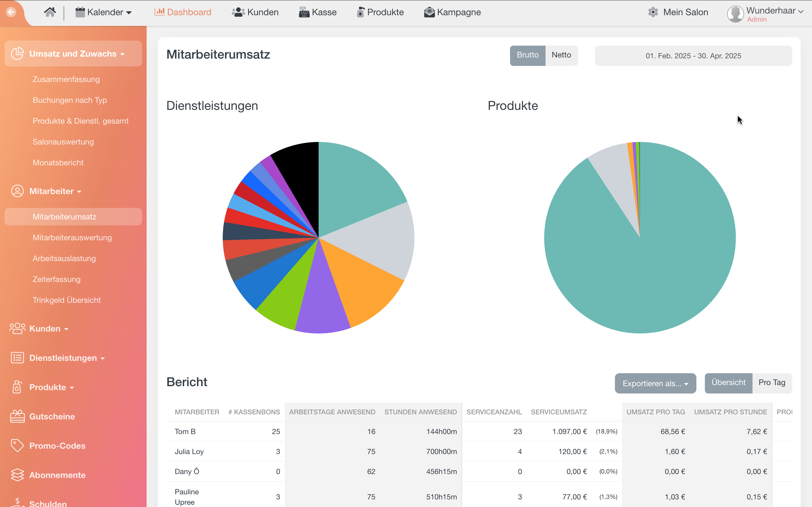Open the Mitarbeiterauswertung sidebar link
812x507 pixels.
point(72,237)
